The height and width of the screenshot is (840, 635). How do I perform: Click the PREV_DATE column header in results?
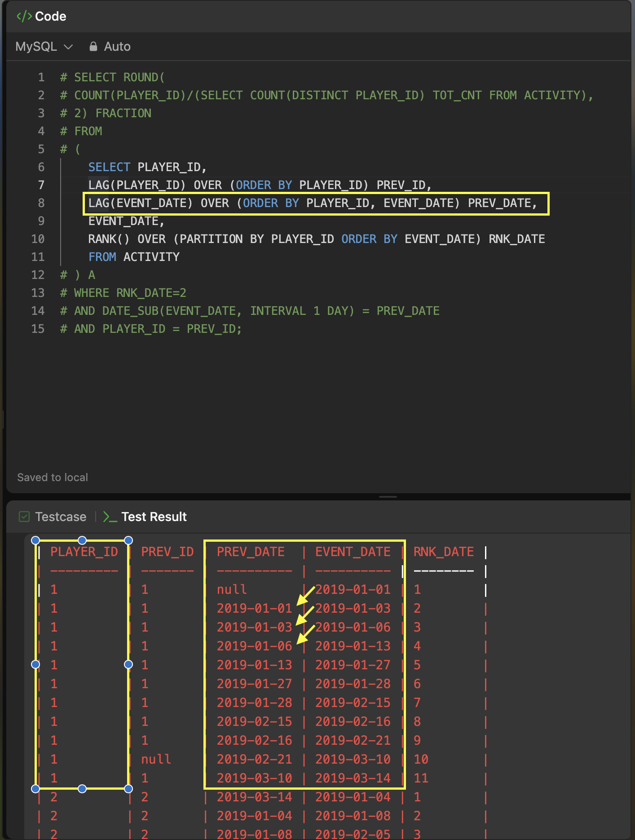coord(251,552)
